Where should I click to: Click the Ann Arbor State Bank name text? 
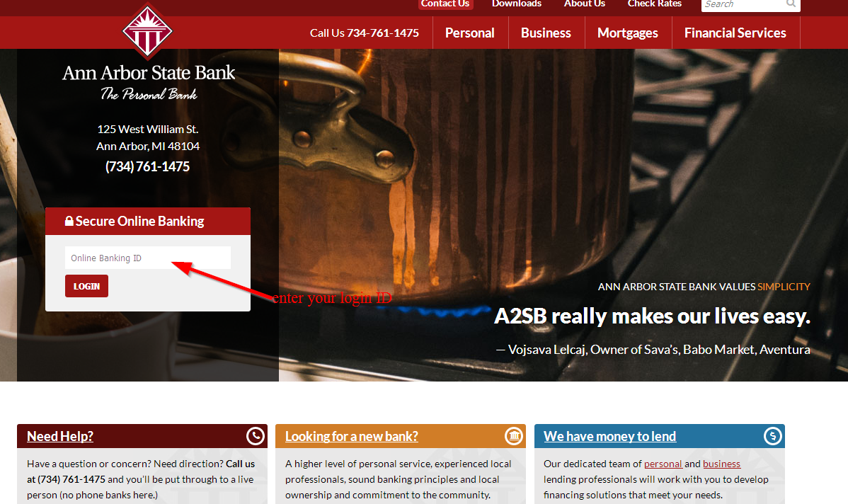point(149,72)
